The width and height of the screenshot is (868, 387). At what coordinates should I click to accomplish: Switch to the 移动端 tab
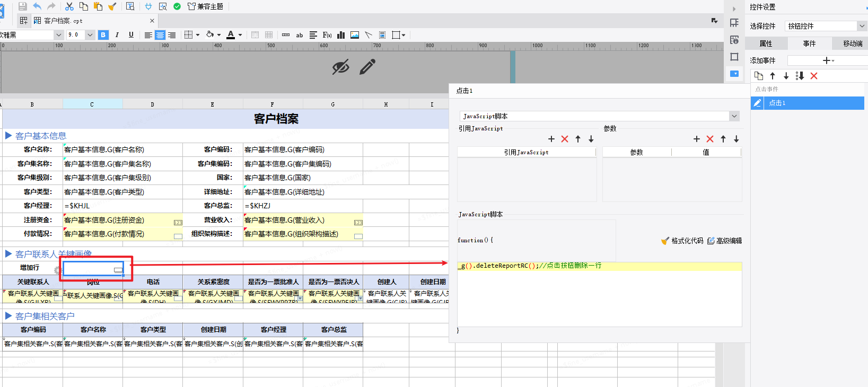click(x=852, y=43)
